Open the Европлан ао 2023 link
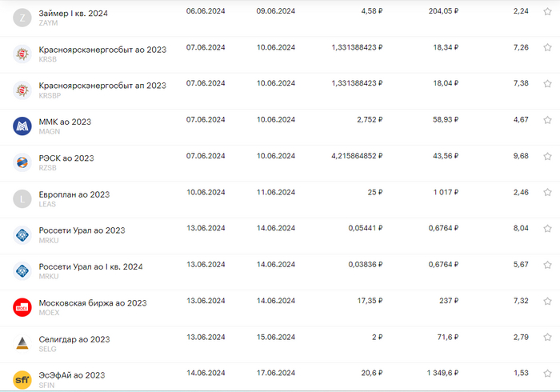 (74, 194)
